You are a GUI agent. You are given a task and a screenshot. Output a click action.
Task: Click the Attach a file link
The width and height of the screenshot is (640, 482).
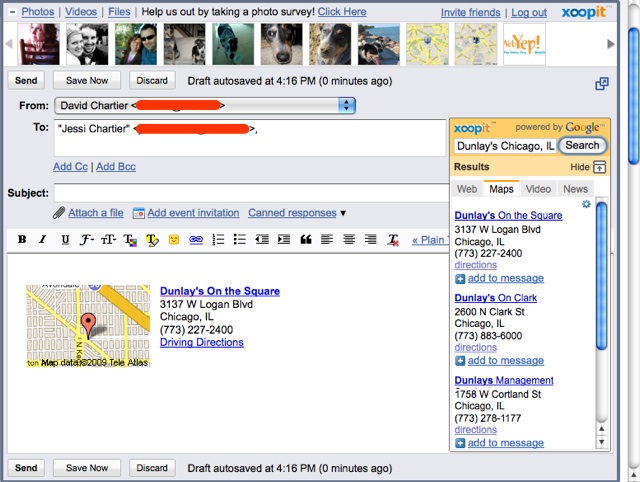coord(96,213)
